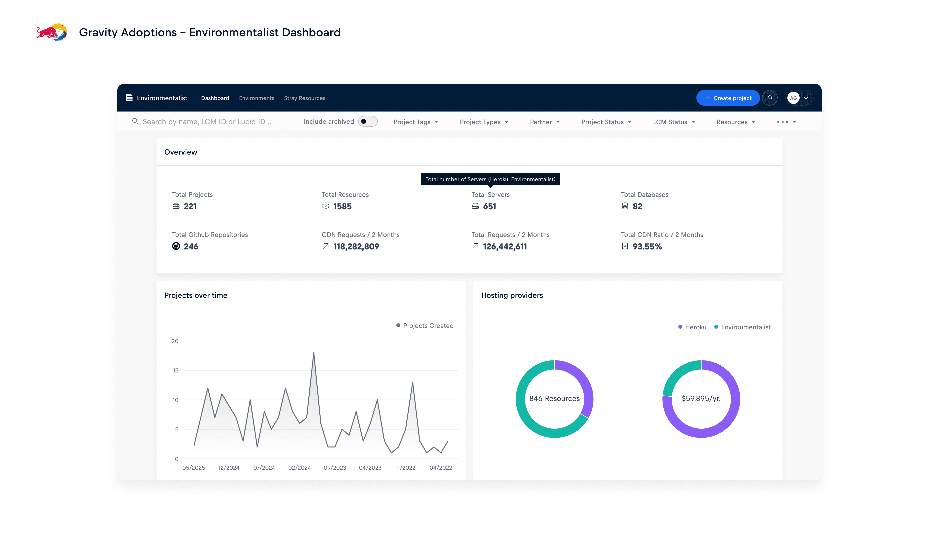Toggle Environmentalist legend series
Viewport: 939px width, 560px height.
pyautogui.click(x=742, y=327)
